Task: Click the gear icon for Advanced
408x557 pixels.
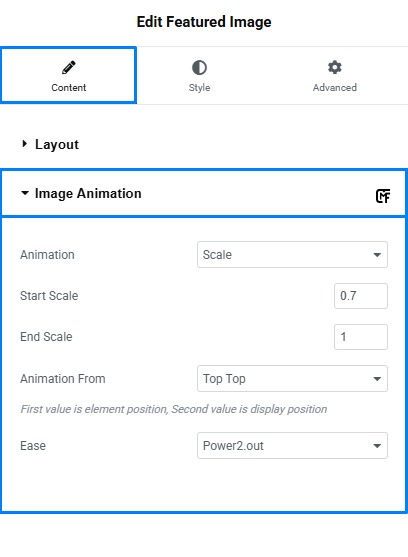Action: pyautogui.click(x=334, y=67)
